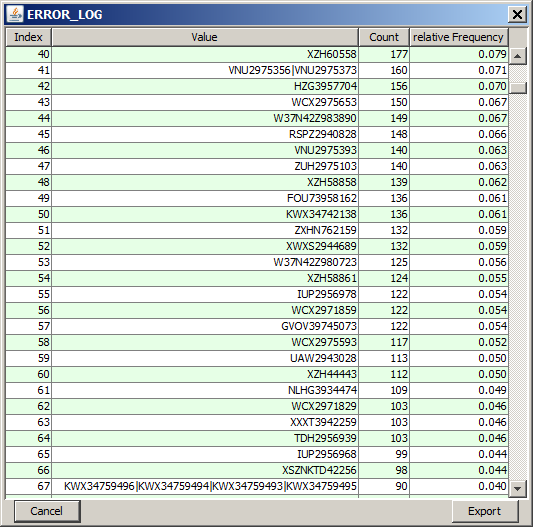Viewport: 533px width, 527px height.
Task: Click count 177 in row 40
Action: 384,54
